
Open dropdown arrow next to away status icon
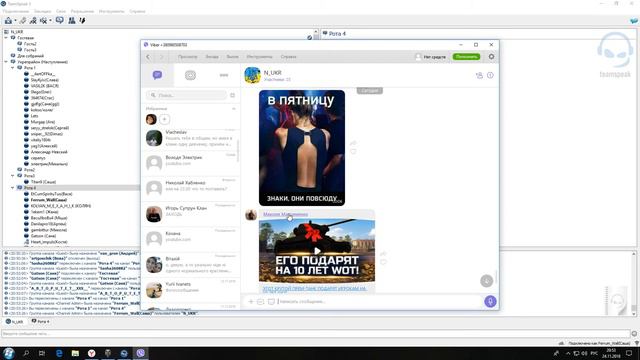50,21
